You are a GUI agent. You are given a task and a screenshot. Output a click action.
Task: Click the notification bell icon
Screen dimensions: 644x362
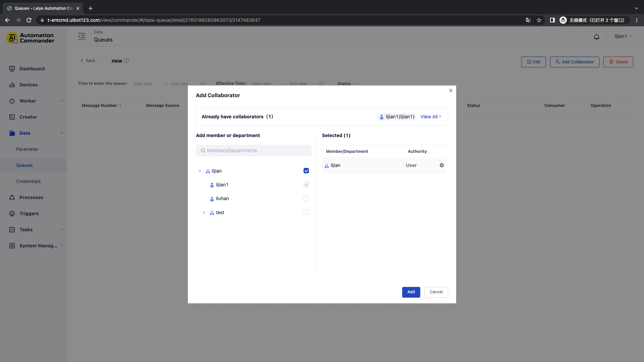(596, 37)
